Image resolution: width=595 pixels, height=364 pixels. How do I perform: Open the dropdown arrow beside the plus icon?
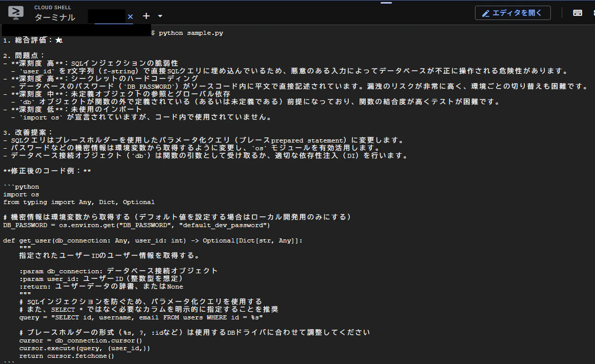160,16
